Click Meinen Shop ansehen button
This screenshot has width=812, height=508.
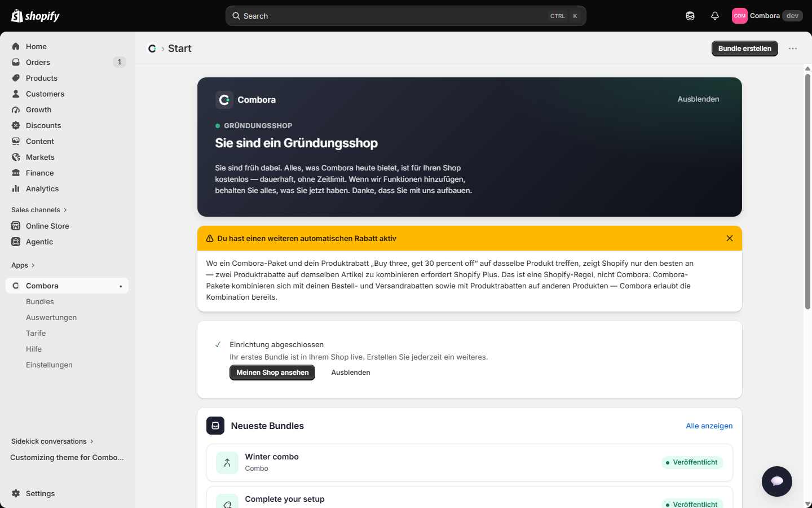[x=272, y=373]
